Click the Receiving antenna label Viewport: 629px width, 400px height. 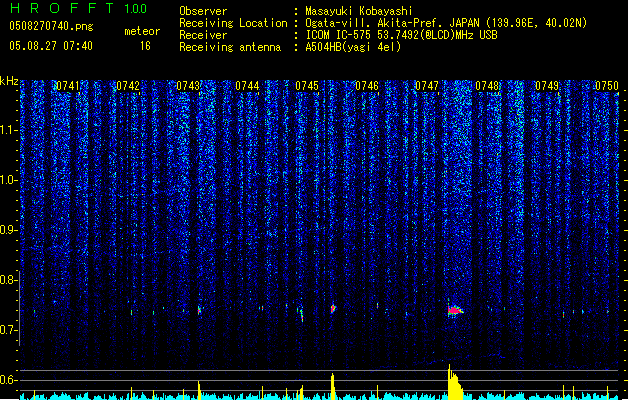click(230, 47)
